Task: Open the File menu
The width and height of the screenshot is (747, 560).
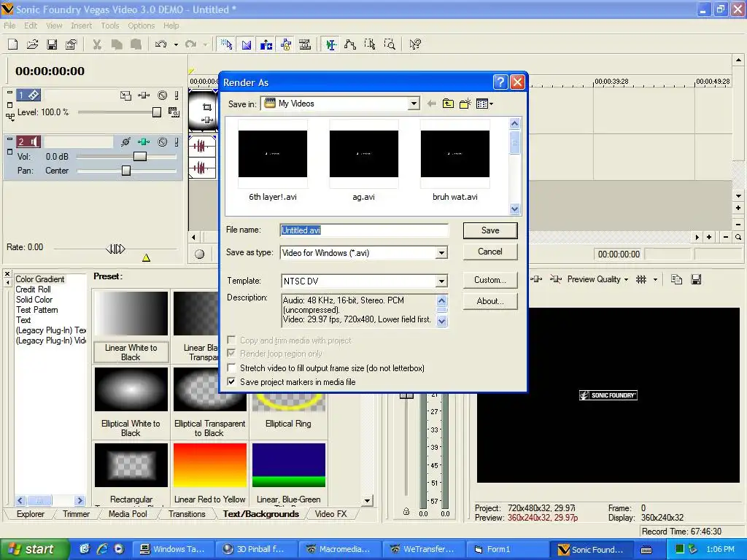Action: [x=9, y=26]
